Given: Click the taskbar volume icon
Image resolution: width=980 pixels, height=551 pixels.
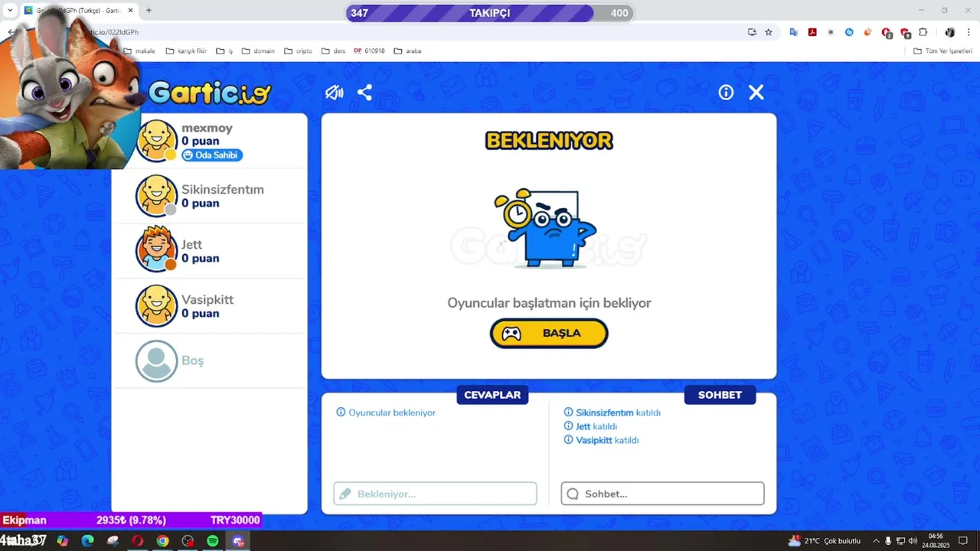Looking at the screenshot, I should 913,541.
